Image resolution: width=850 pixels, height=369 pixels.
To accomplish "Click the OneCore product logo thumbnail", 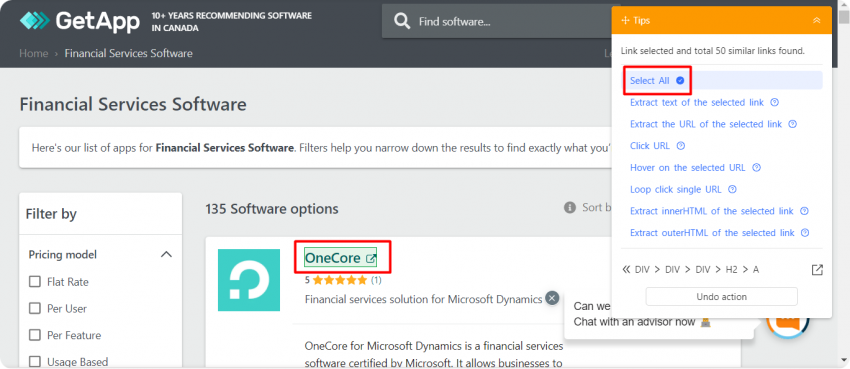I will (249, 280).
